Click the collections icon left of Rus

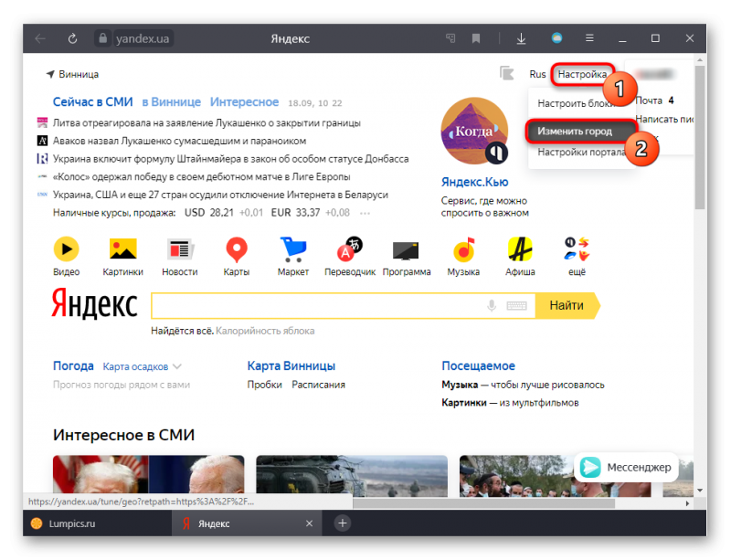[507, 73]
